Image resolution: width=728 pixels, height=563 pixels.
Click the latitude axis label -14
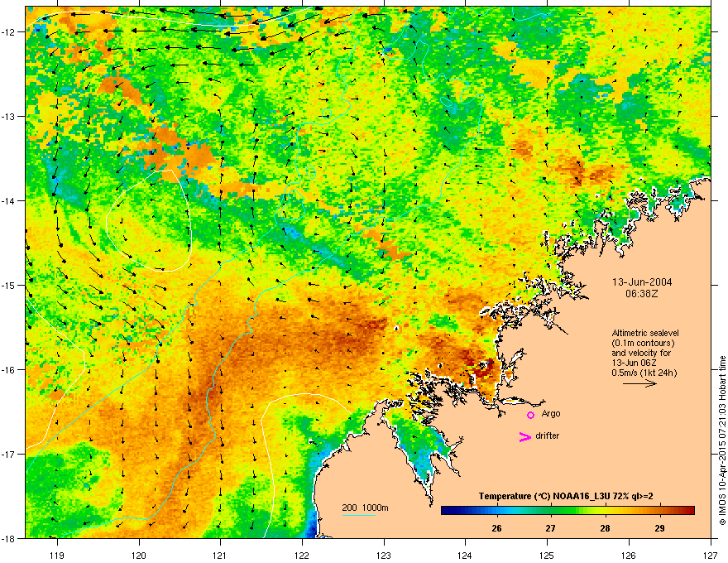pyautogui.click(x=9, y=200)
